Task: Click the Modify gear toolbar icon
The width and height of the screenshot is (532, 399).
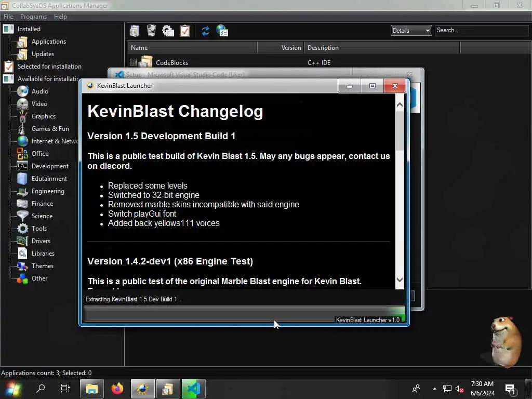Action: pyautogui.click(x=168, y=31)
